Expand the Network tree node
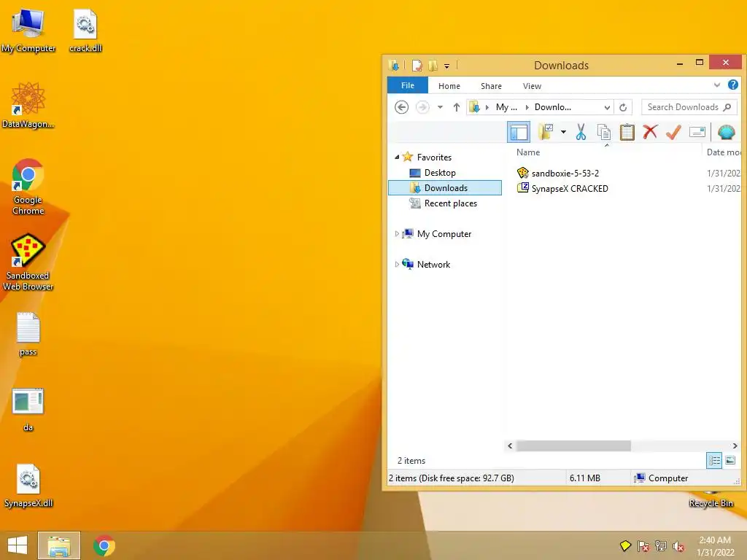This screenshot has height=560, width=747. click(x=397, y=264)
